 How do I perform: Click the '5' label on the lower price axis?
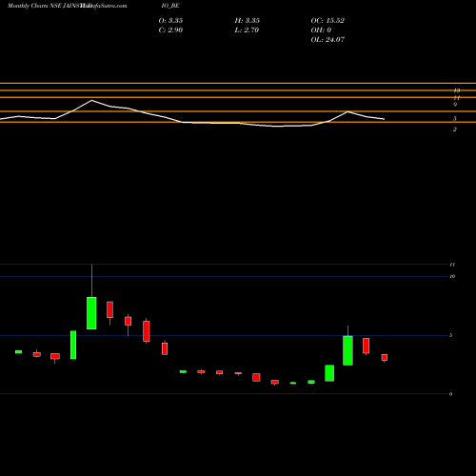(450, 335)
